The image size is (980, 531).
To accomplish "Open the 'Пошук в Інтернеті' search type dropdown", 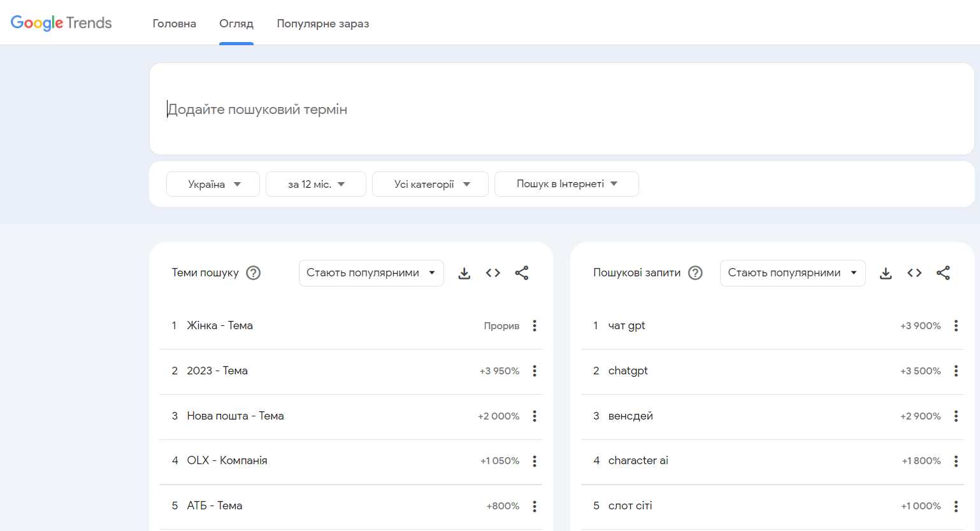I will pos(566,183).
